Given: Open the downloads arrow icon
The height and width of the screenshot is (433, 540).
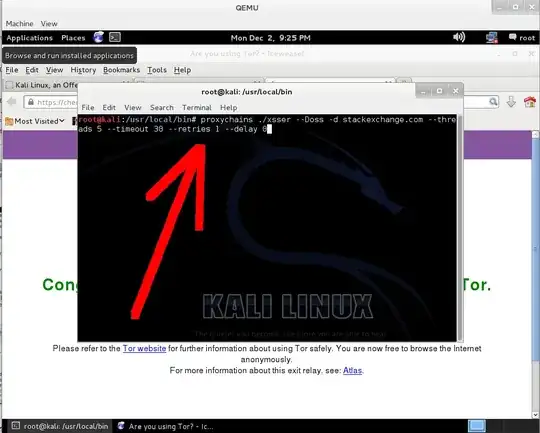Looking at the screenshot, I should (x=511, y=102).
